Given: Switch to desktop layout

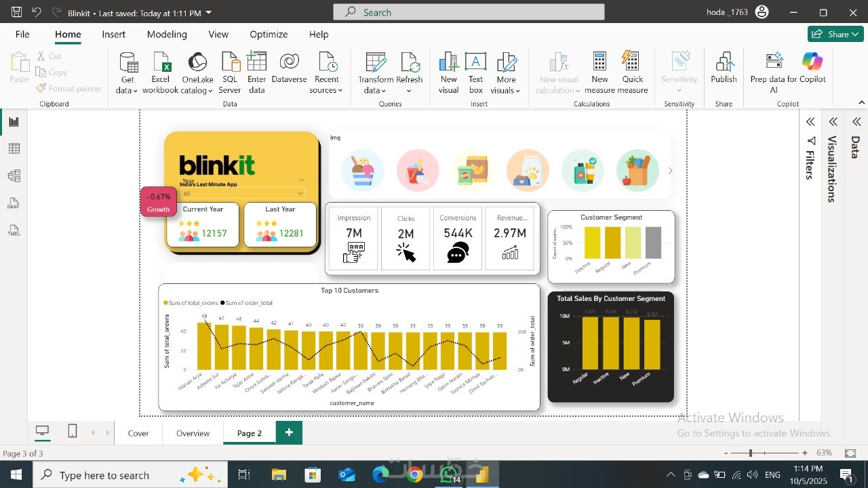Looking at the screenshot, I should 42,431.
